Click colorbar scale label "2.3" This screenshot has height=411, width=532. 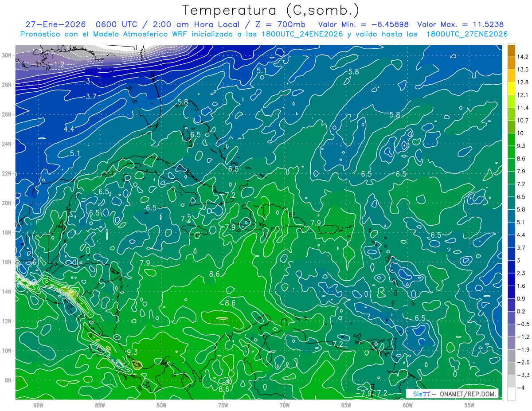[x=521, y=273]
